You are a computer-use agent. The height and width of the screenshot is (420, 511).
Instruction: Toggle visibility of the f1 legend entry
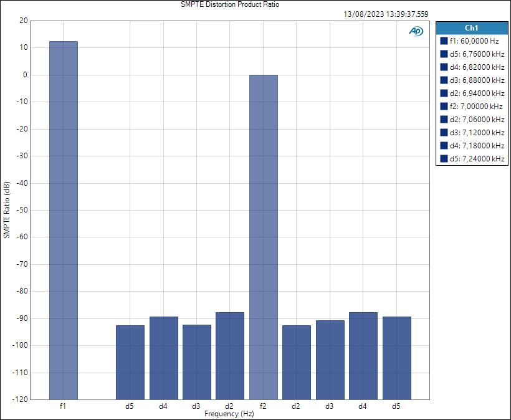click(470, 41)
